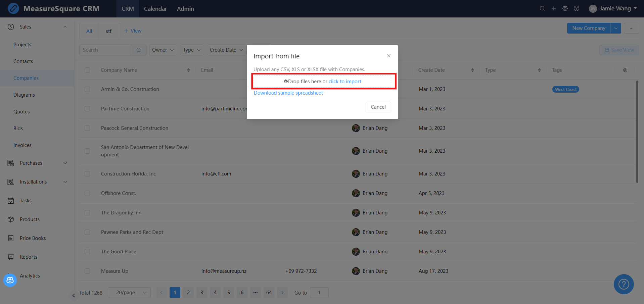Click the Save View button

pyautogui.click(x=619, y=50)
